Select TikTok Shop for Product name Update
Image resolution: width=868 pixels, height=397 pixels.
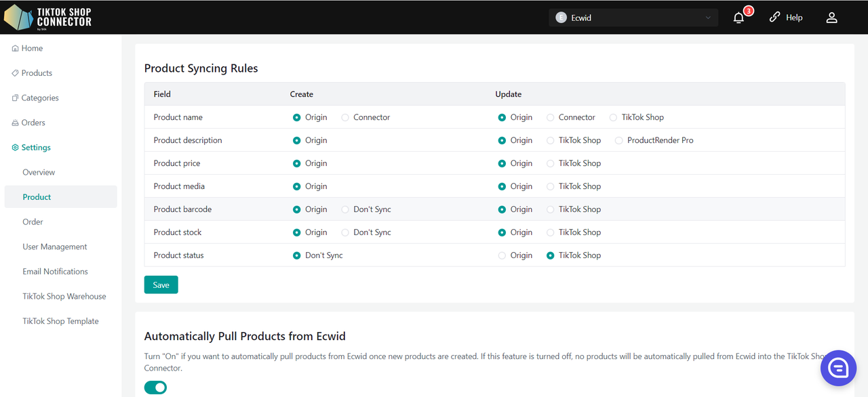614,117
